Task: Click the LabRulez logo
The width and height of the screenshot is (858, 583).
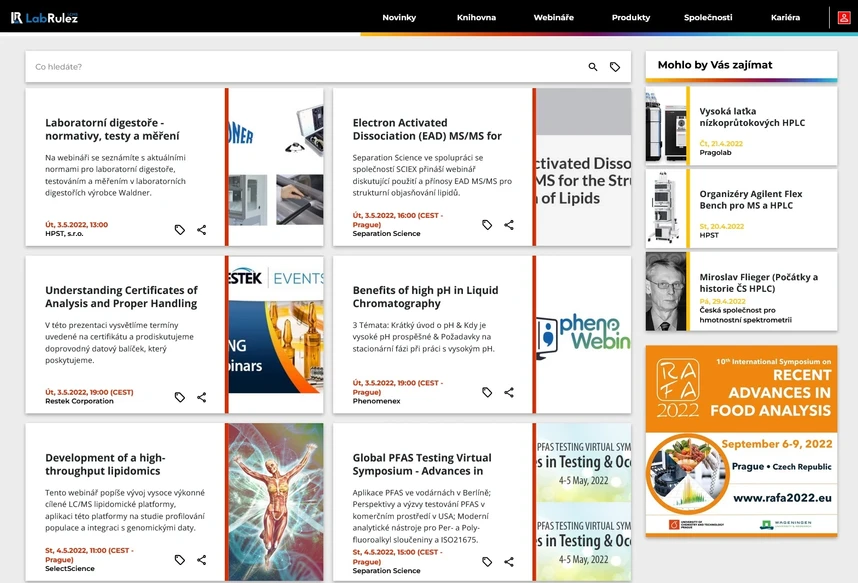Action: pos(44,18)
